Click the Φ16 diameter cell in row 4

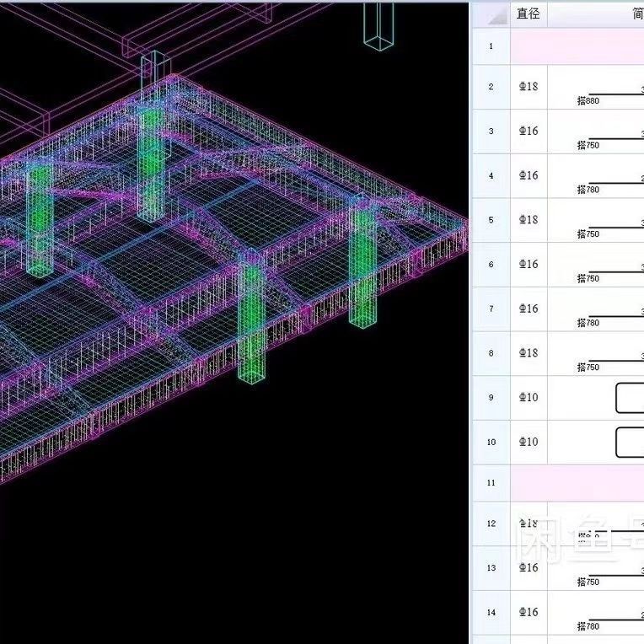click(x=529, y=176)
